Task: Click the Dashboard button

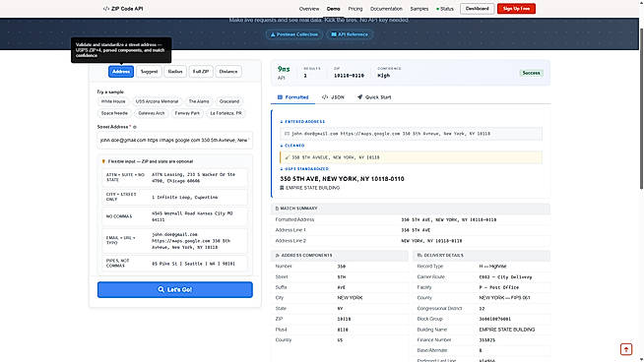Action: 477,9
